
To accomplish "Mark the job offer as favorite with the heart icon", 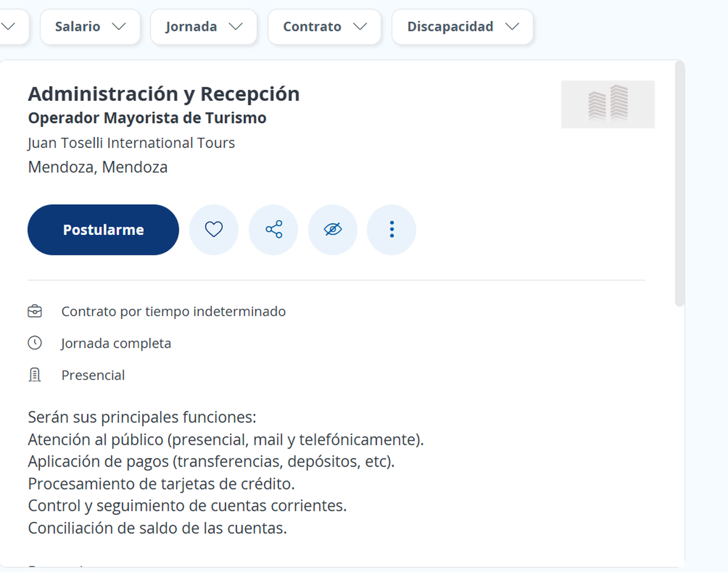I will [x=214, y=229].
